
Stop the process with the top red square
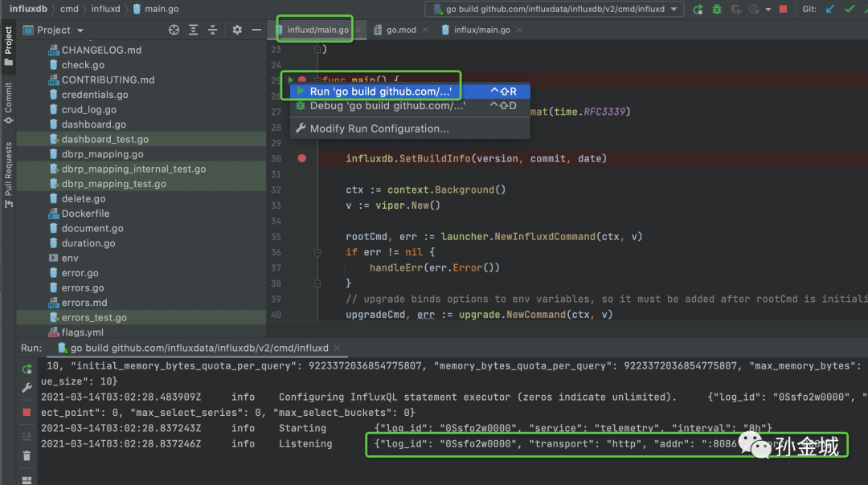(x=783, y=10)
